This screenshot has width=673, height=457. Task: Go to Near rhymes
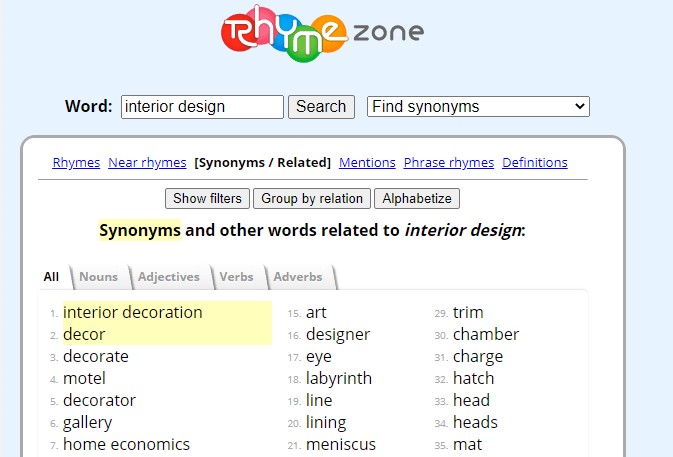[x=147, y=163]
